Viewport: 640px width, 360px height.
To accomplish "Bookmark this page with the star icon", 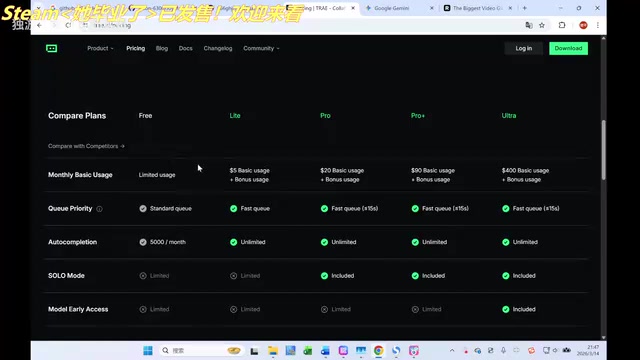I will (542, 25).
